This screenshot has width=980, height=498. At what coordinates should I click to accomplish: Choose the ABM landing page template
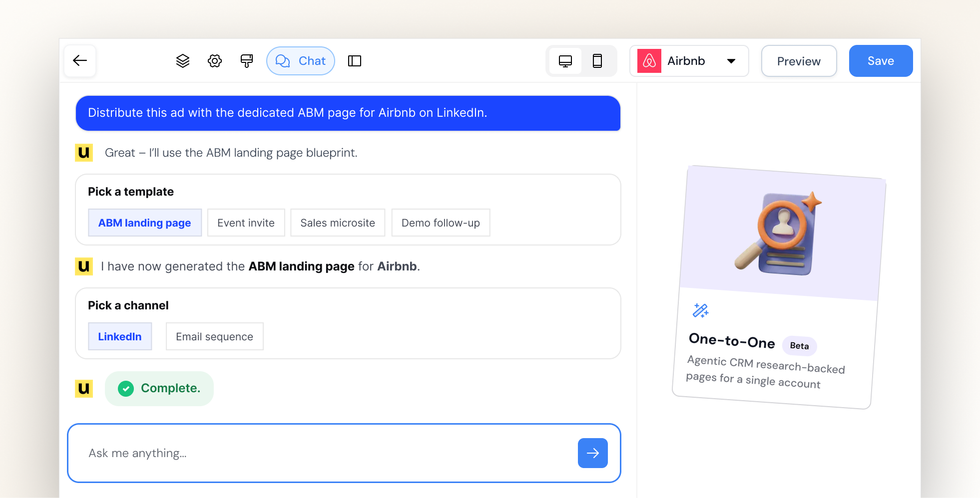(145, 223)
